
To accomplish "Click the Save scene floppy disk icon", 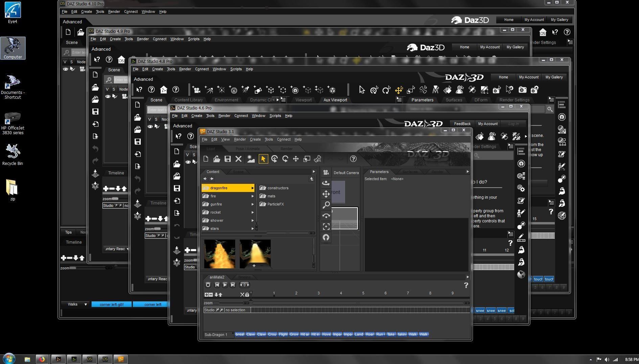I will (x=227, y=159).
